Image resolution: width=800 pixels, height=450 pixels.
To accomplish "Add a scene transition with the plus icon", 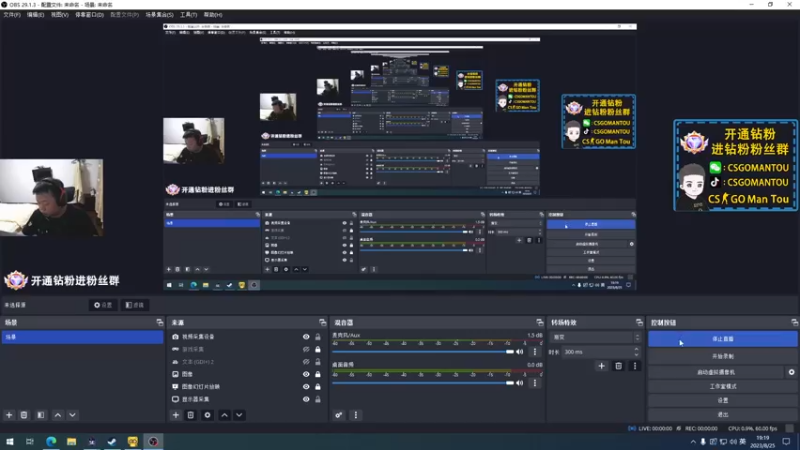I will 602,365.
